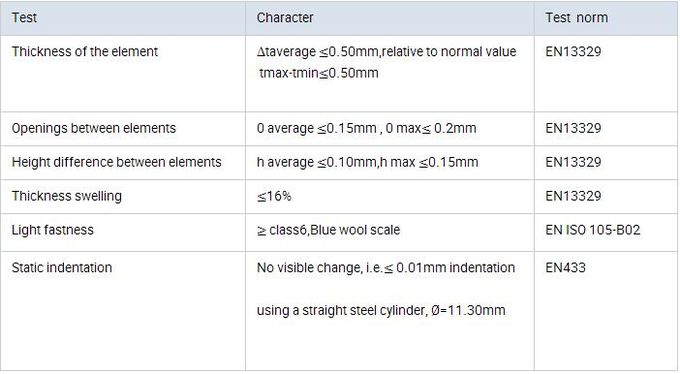Click the 0 average ≤0.15mm value cell
Image resolution: width=680 pixels, height=374 pixels.
pos(390,128)
